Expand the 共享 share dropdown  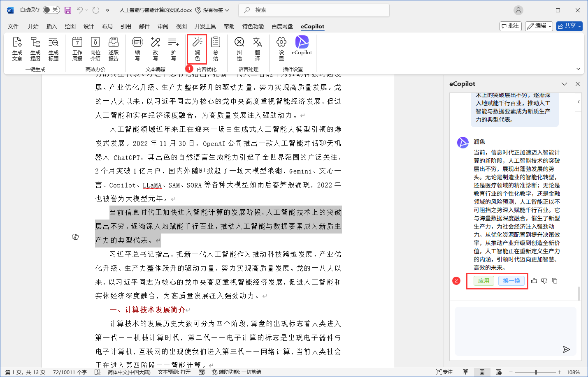(x=569, y=26)
